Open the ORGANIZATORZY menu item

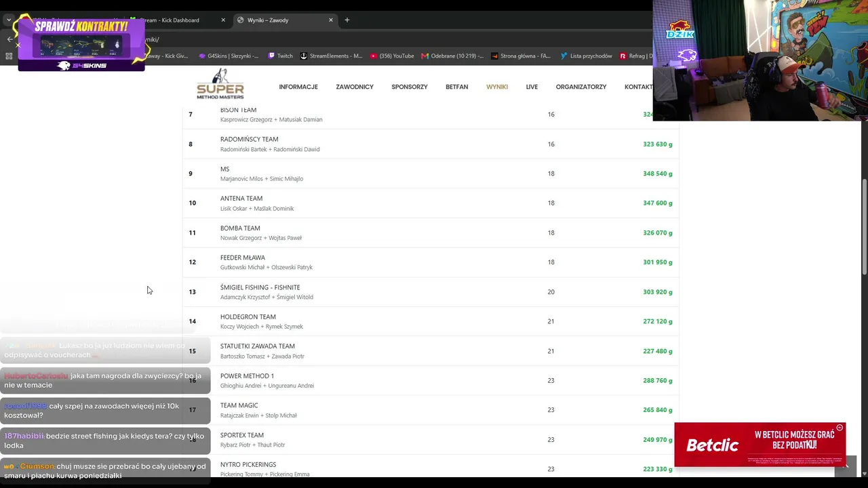click(x=581, y=87)
